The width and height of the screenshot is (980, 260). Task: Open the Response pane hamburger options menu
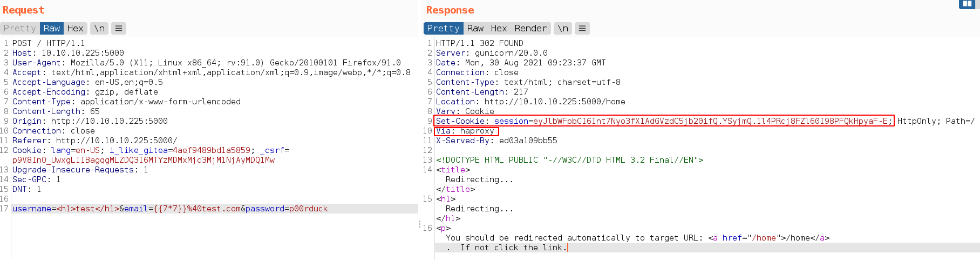pos(582,29)
